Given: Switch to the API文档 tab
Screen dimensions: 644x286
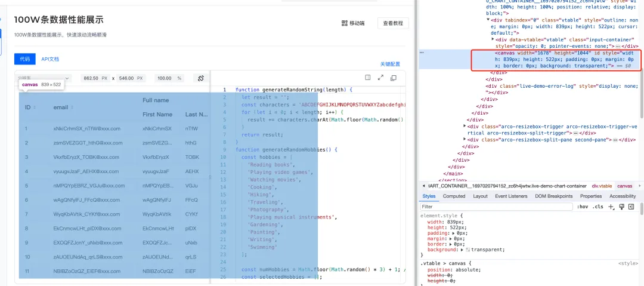Looking at the screenshot, I should coord(50,59).
